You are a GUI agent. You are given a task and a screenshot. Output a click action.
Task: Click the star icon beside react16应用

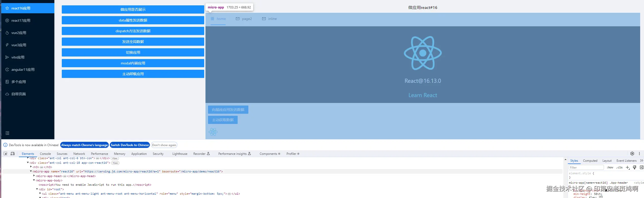pyautogui.click(x=7, y=8)
